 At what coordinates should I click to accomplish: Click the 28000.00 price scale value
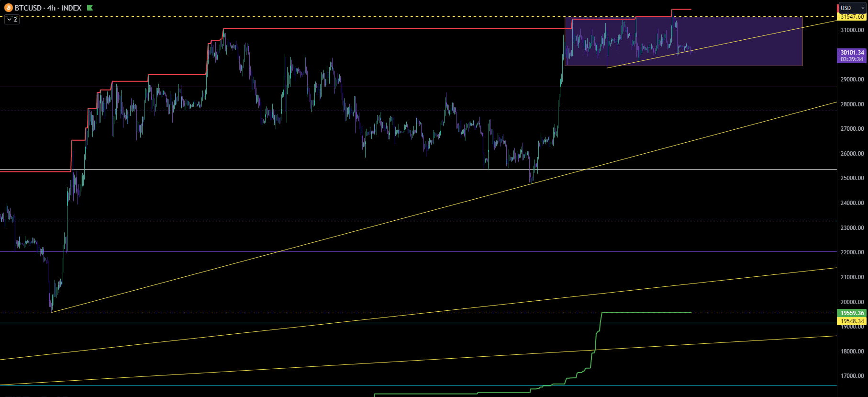852,104
